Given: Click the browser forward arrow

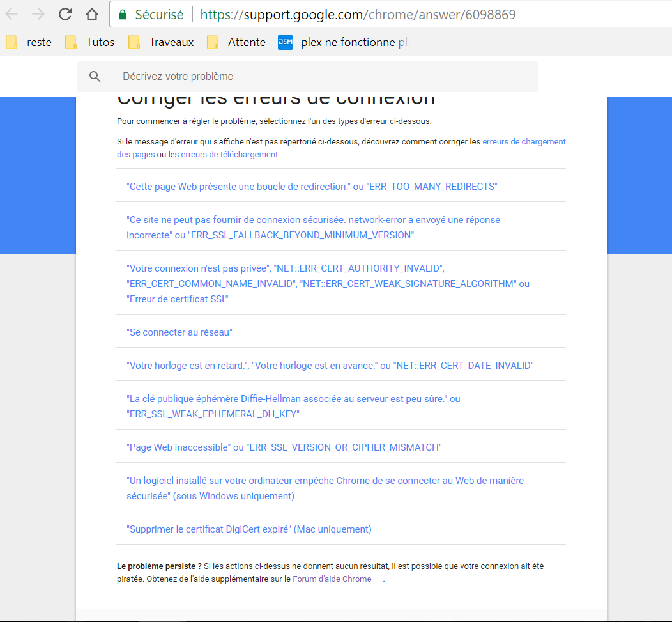Looking at the screenshot, I should [x=38, y=14].
